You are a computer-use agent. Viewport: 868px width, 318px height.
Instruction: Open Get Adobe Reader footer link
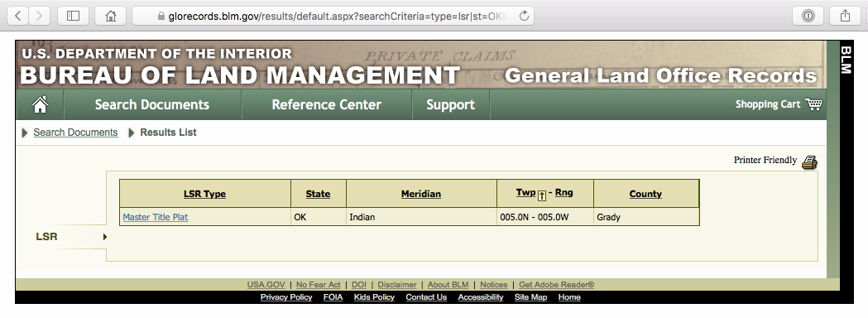pos(556,285)
